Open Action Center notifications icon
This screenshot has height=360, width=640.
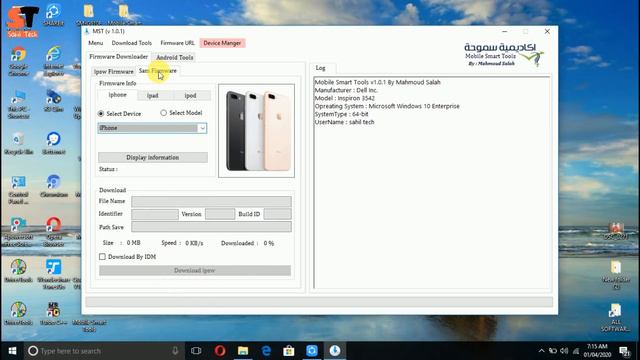click(624, 351)
